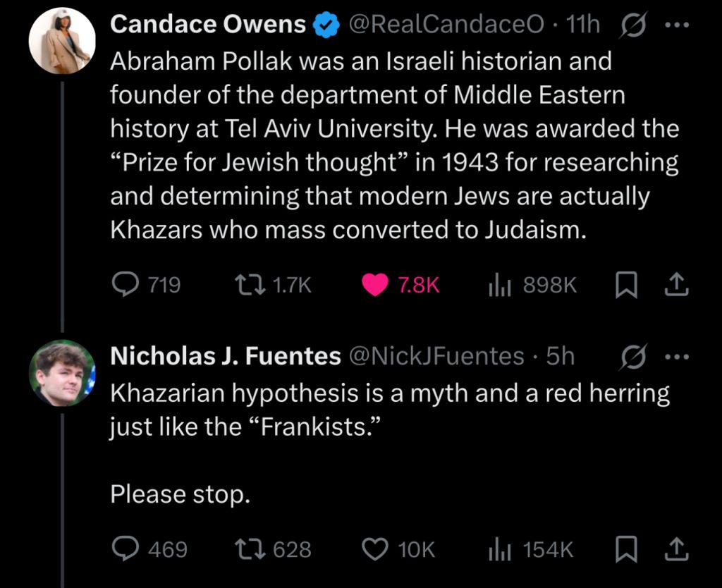722x588 pixels.
Task: Open @NickJFuentes profile handle
Action: (436, 356)
